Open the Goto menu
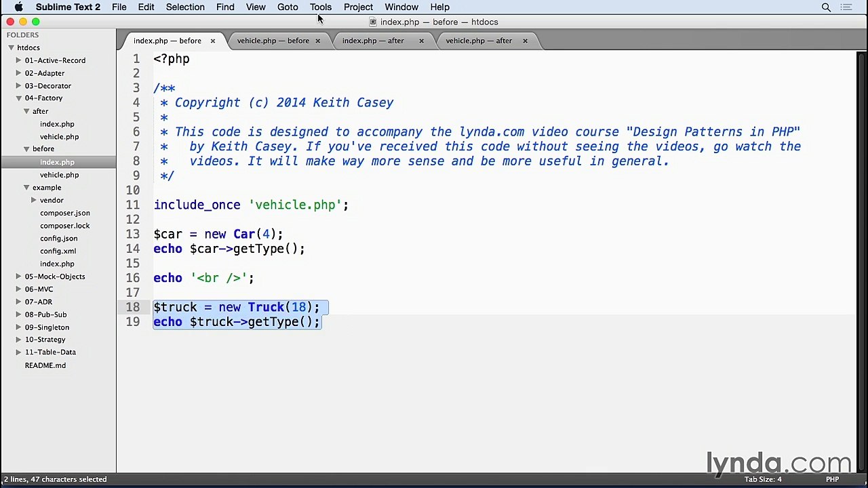Image resolution: width=868 pixels, height=488 pixels. click(x=288, y=7)
